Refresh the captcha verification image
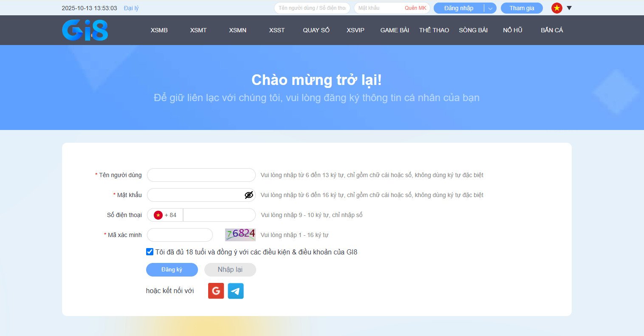Screen dimensions: 644x336 point(240,234)
